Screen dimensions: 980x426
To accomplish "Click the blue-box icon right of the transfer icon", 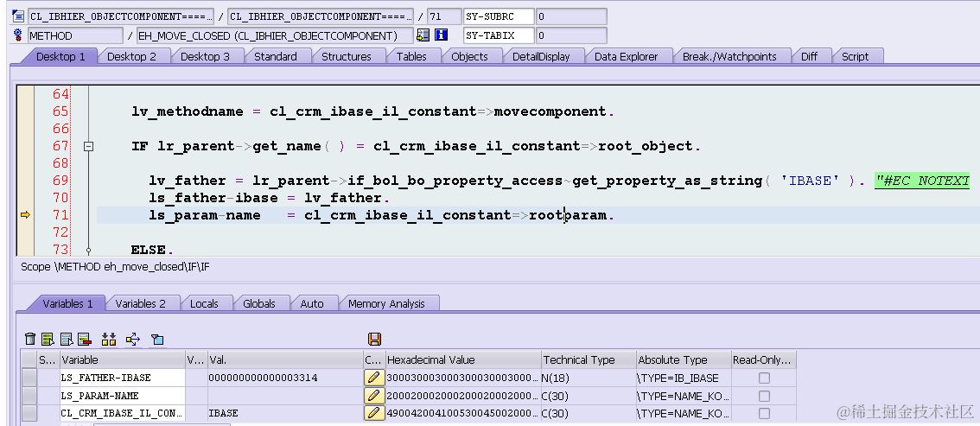I will pos(157,340).
